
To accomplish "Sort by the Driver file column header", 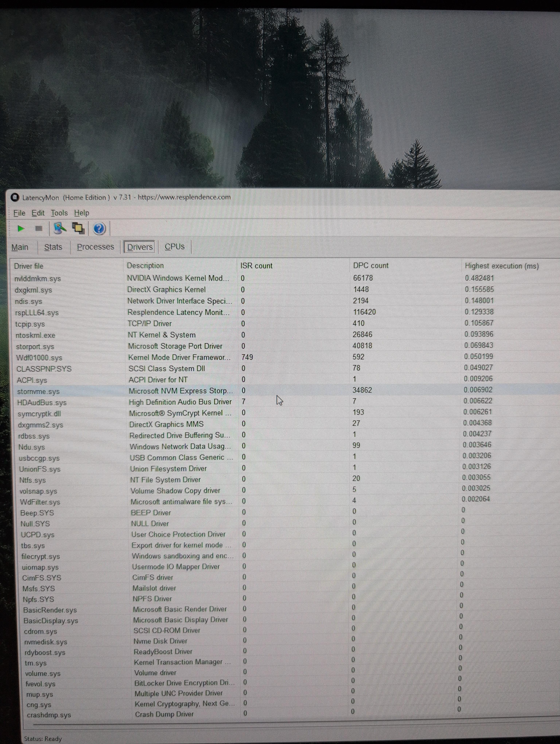I will pos(29,266).
